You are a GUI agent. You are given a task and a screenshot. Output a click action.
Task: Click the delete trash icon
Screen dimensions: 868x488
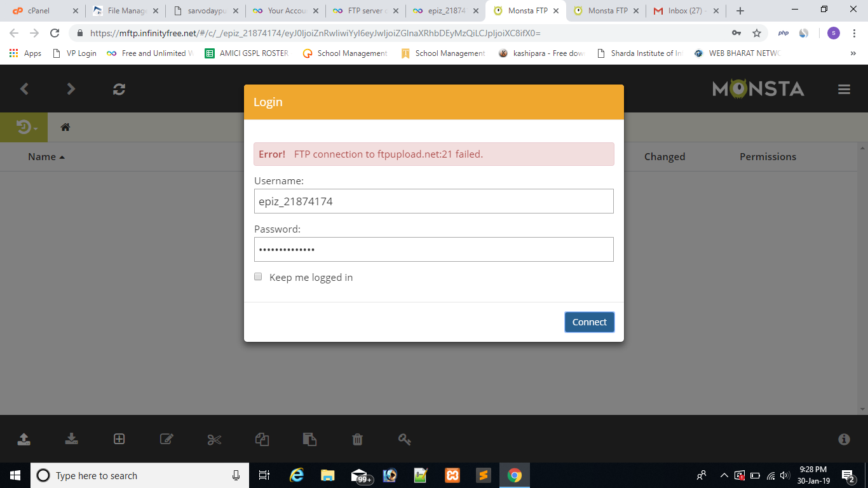pos(357,439)
